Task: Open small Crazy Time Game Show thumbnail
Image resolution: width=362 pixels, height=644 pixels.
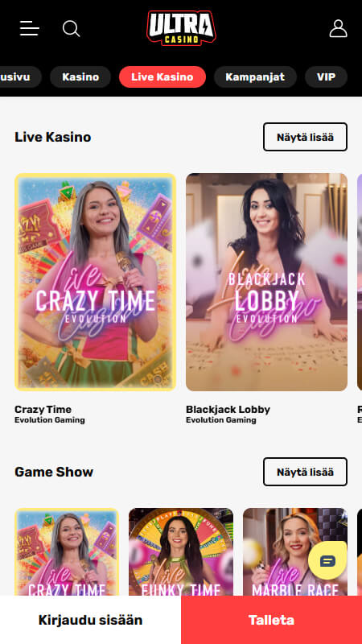Action: click(x=67, y=552)
